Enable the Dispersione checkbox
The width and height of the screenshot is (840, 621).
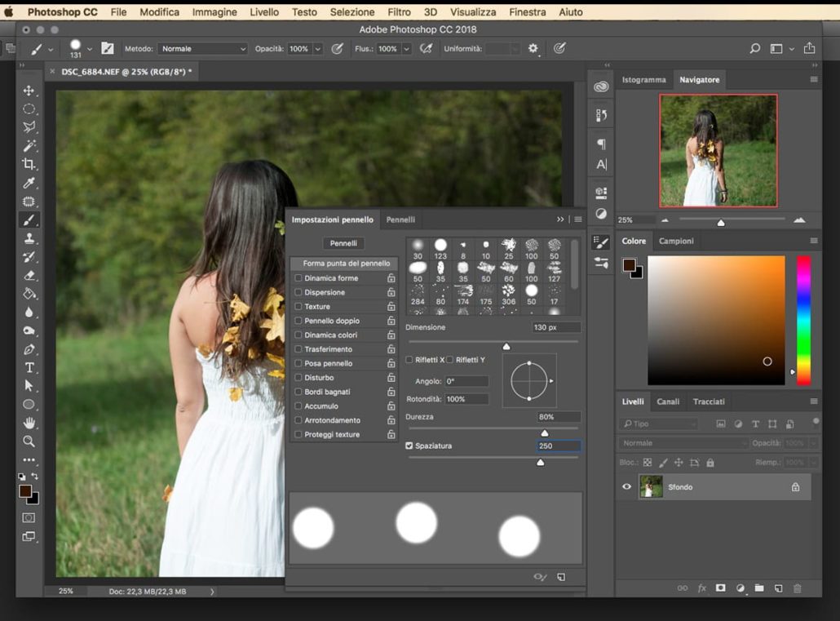pos(298,292)
